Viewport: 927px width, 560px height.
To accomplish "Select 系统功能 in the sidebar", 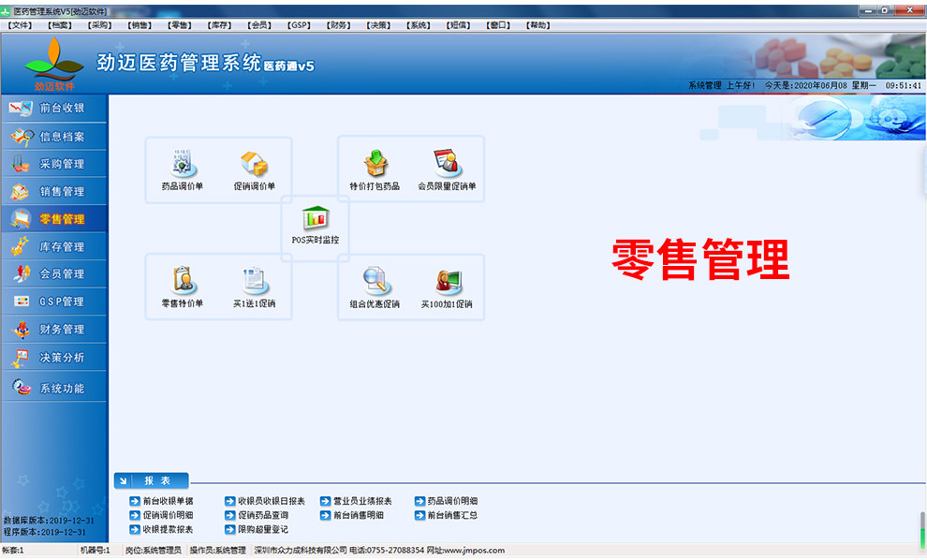I will pyautogui.click(x=54, y=388).
